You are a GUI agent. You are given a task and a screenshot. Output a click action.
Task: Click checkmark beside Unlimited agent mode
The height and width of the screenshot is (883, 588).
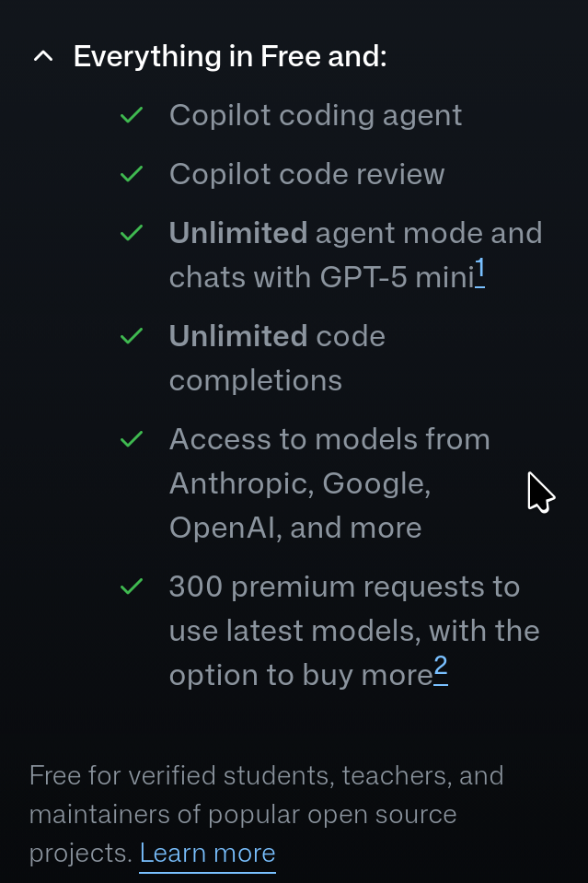[132, 232]
